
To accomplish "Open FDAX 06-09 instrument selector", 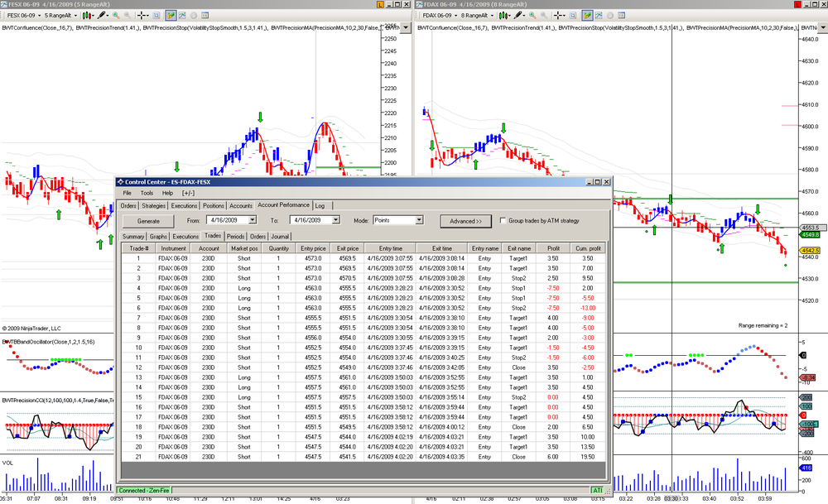I will click(440, 15).
